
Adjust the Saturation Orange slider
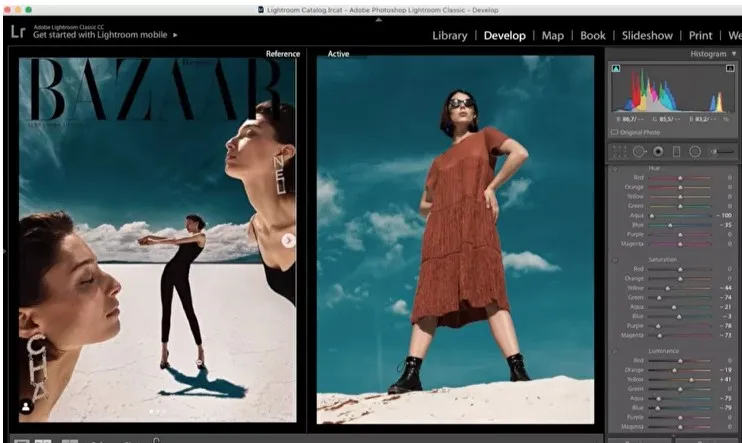pos(680,278)
